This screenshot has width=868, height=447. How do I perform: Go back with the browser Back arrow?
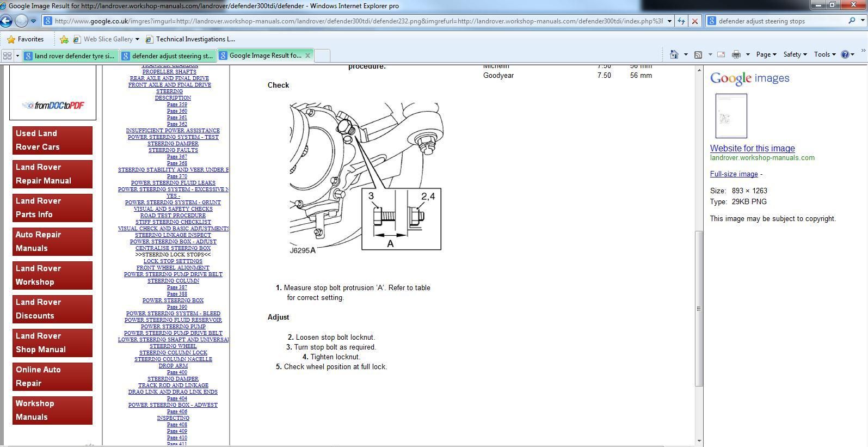click(x=6, y=21)
